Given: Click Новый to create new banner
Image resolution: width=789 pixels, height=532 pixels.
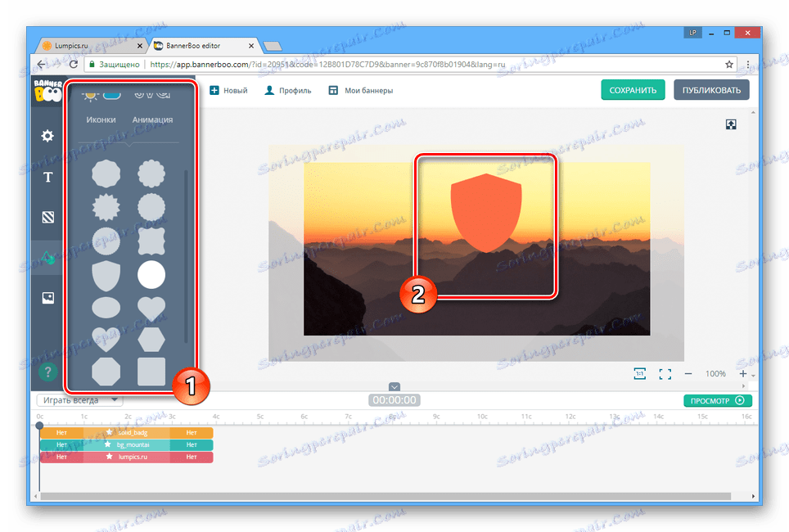Looking at the screenshot, I should click(229, 91).
